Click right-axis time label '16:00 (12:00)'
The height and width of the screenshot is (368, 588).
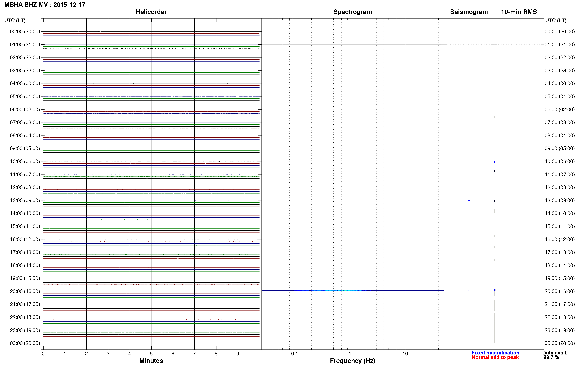(x=560, y=239)
